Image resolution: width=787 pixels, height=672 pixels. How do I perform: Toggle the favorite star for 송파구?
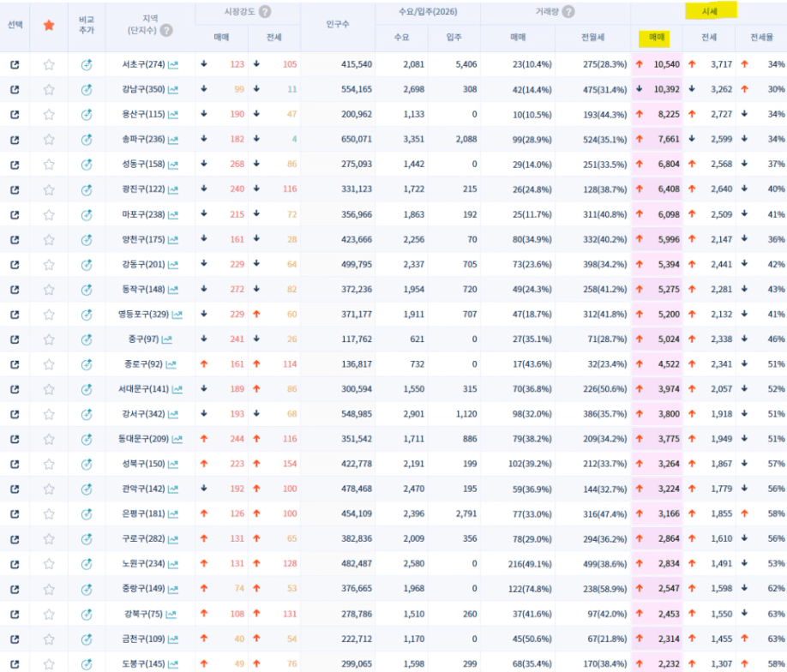pos(49,140)
